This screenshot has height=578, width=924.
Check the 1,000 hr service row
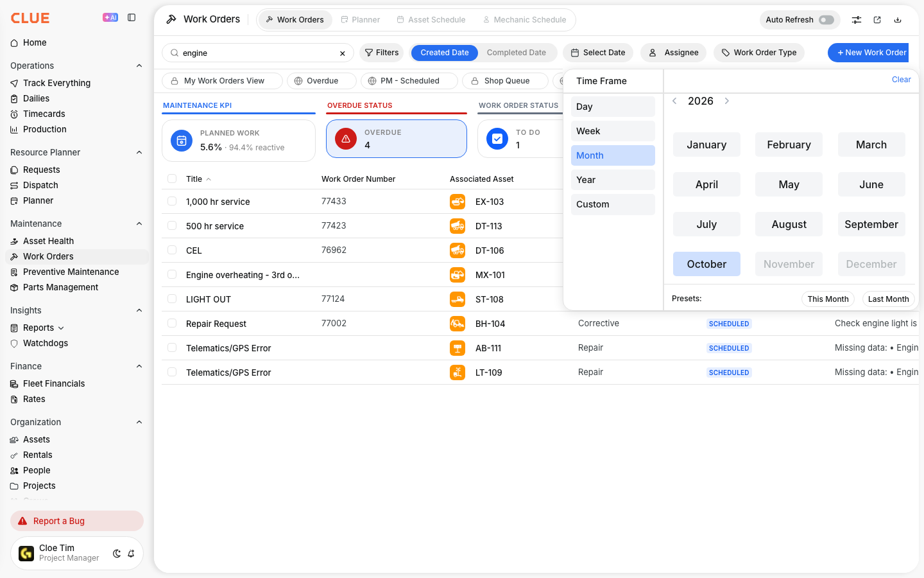click(172, 202)
